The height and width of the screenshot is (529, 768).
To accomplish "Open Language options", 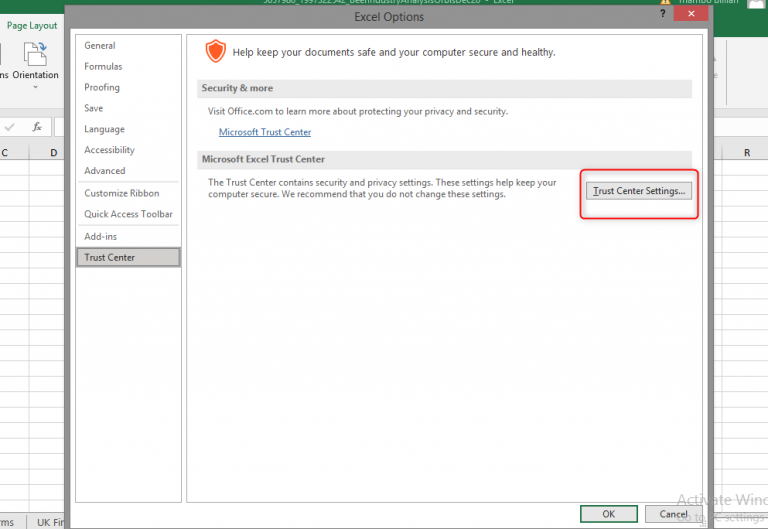I will click(104, 129).
